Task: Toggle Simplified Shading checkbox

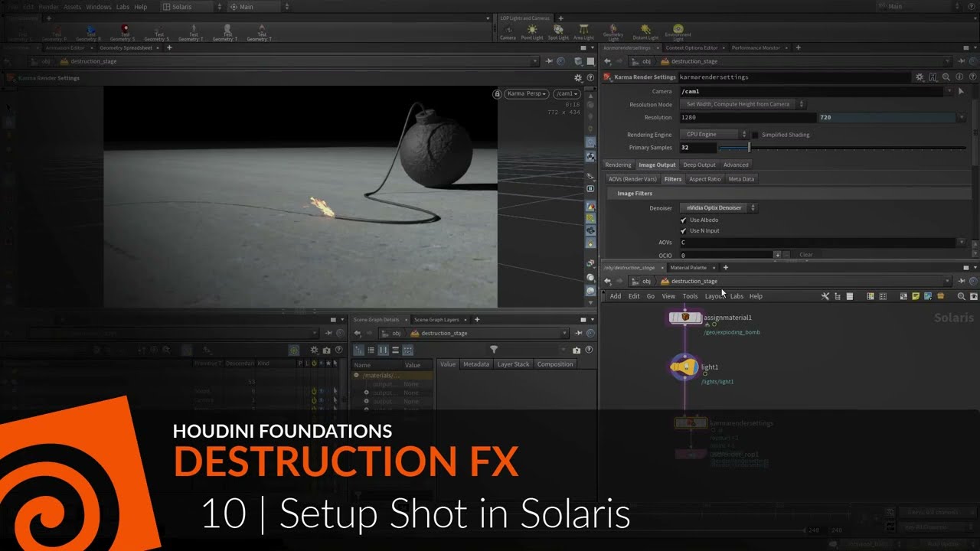Action: [755, 135]
